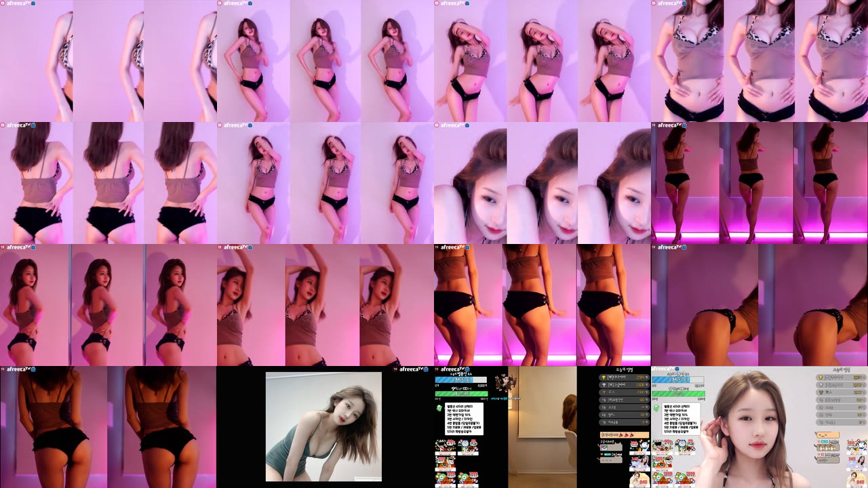Select the webcam face close-up with chat overlay
The height and width of the screenshot is (488, 868).
click(x=759, y=427)
